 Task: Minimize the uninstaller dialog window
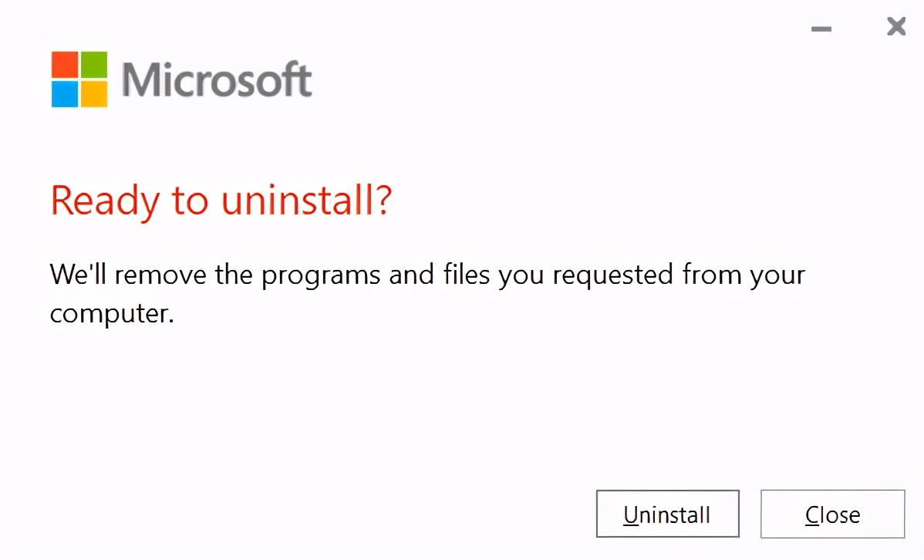(x=821, y=29)
